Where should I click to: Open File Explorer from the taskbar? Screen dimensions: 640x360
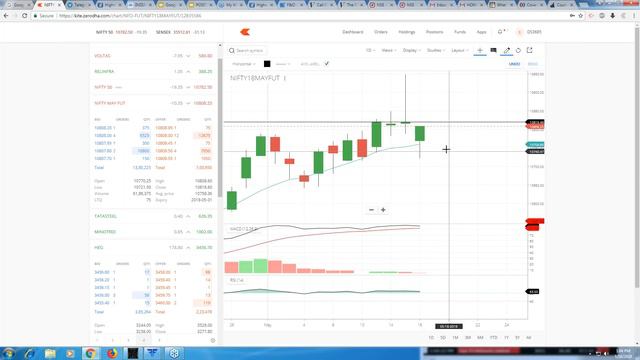50,353
